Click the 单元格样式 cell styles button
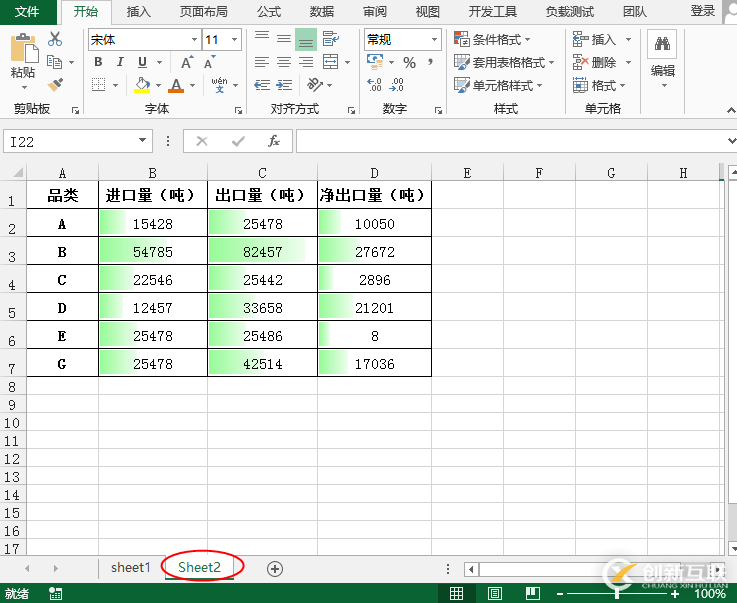 point(498,85)
